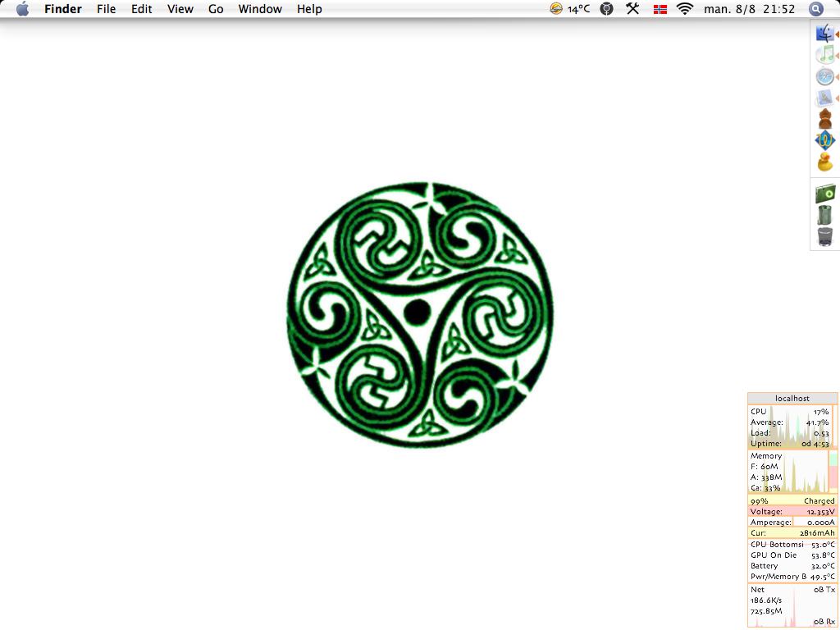Open the Edit menu
The image size is (840, 630).
click(x=141, y=9)
